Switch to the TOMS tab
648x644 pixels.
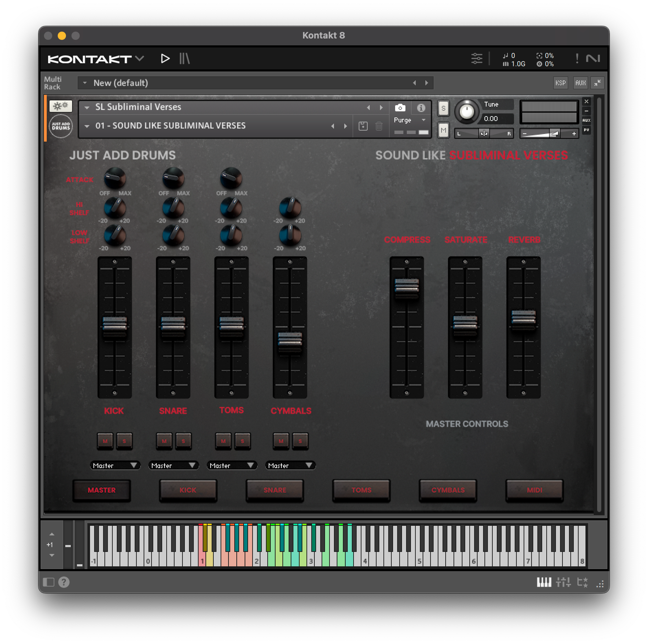pos(361,490)
